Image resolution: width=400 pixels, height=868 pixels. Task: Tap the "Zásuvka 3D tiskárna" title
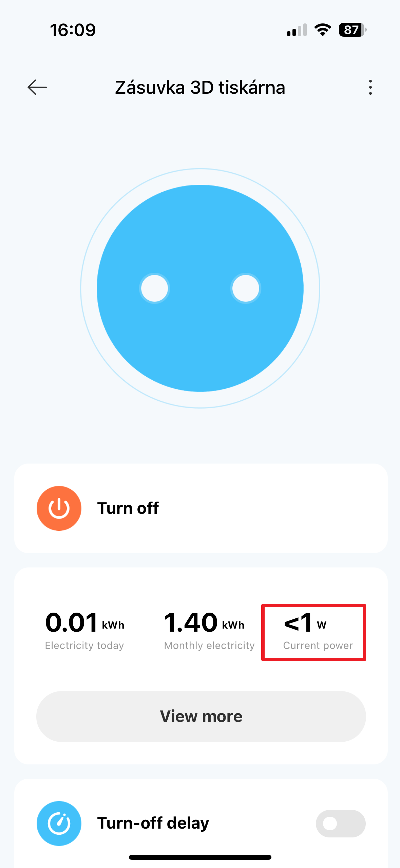click(x=200, y=87)
